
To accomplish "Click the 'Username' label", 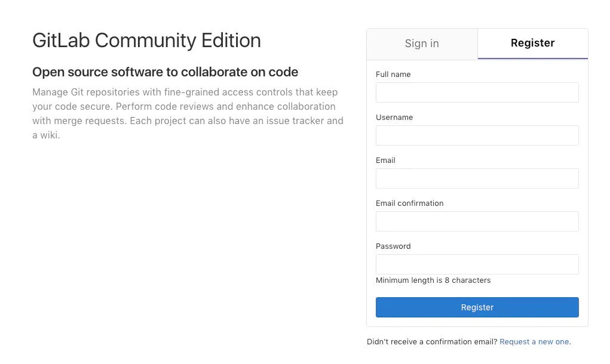I will click(394, 118).
